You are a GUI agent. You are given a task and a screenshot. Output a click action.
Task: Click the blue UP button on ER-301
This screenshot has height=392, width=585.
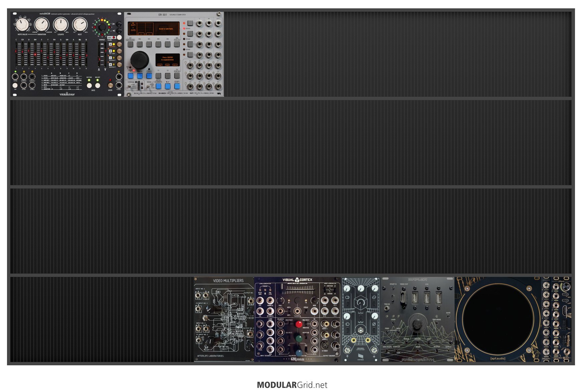tap(168, 86)
